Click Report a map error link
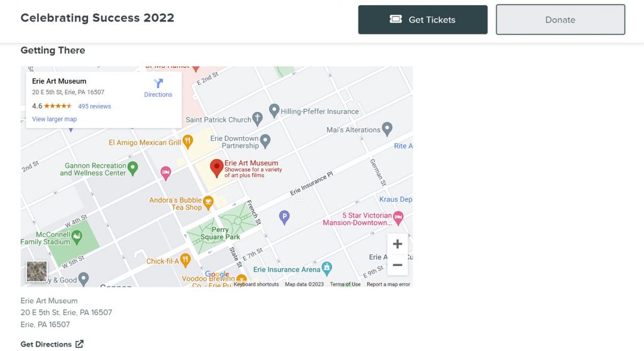The width and height of the screenshot is (644, 351). 388,284
